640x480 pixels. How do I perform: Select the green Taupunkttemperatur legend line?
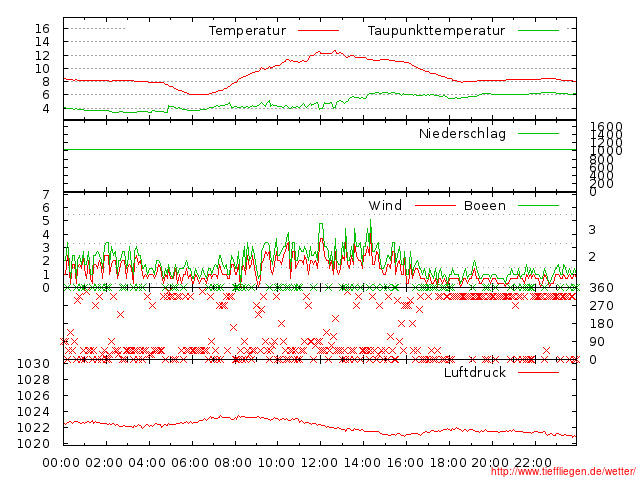click(x=538, y=31)
